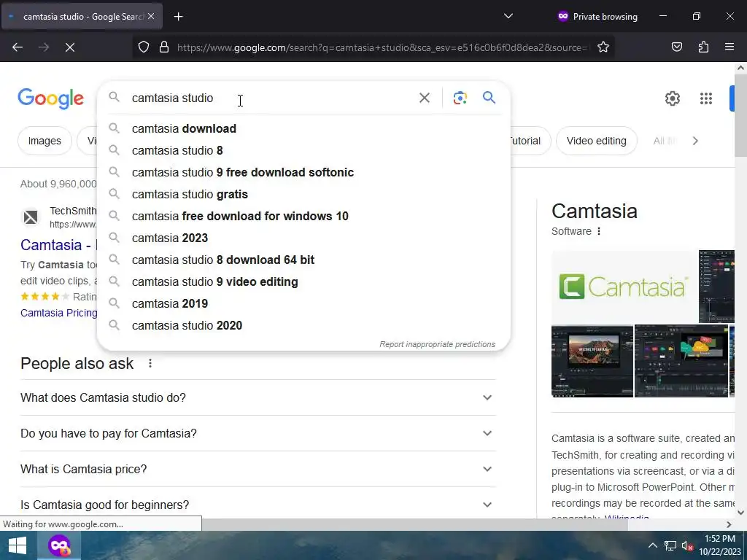747x560 pixels.
Task: Open the Google apps grid
Action: pyautogui.click(x=706, y=98)
